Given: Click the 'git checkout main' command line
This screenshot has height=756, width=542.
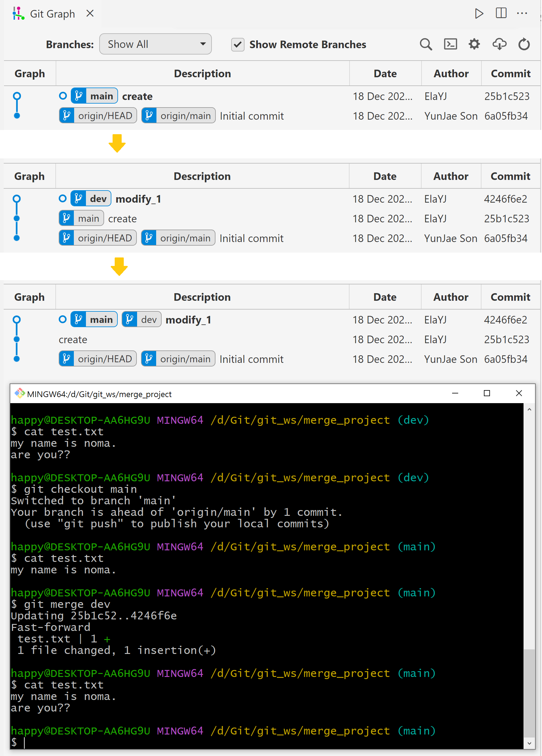Looking at the screenshot, I should pos(74,489).
